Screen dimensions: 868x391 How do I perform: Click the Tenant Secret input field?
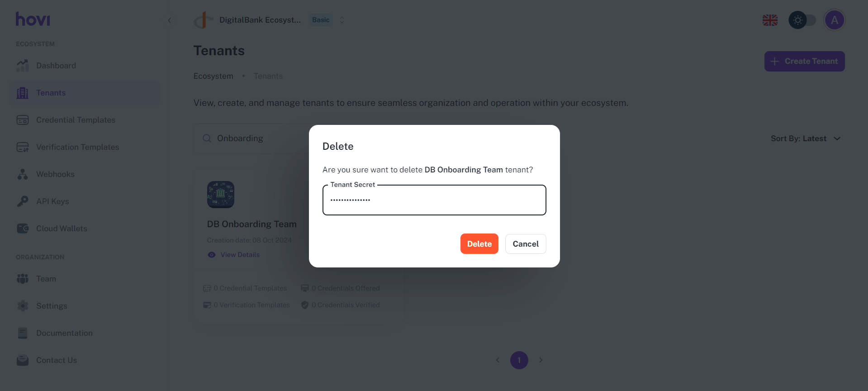pyautogui.click(x=434, y=200)
